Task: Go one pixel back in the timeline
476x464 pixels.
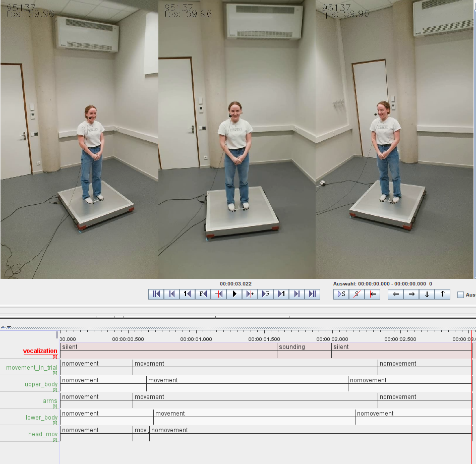Action: [218, 294]
